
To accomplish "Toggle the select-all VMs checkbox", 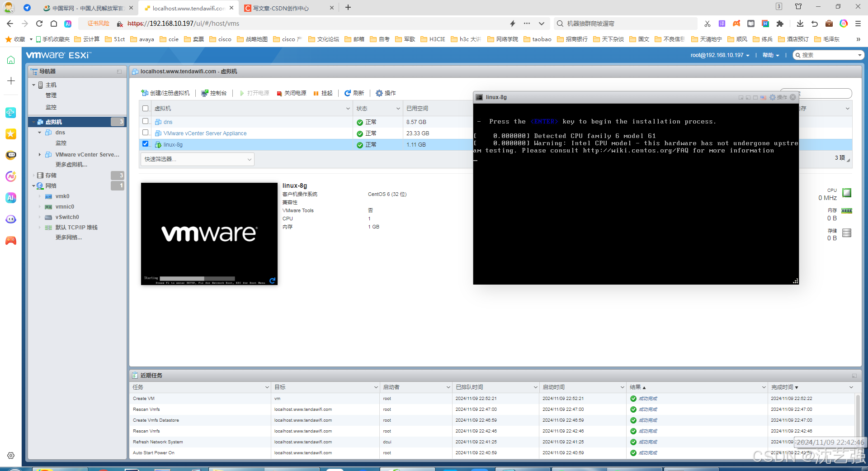I will (x=145, y=109).
